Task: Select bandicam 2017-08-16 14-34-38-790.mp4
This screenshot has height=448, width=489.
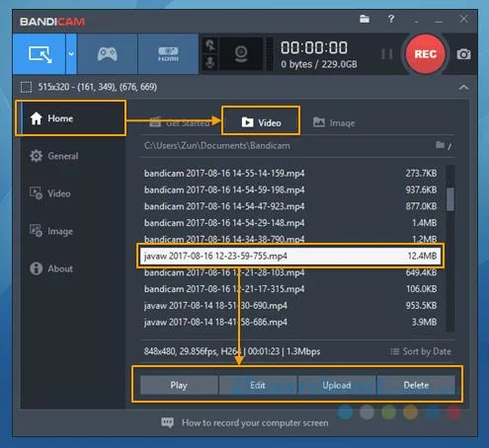Action: click(290, 239)
